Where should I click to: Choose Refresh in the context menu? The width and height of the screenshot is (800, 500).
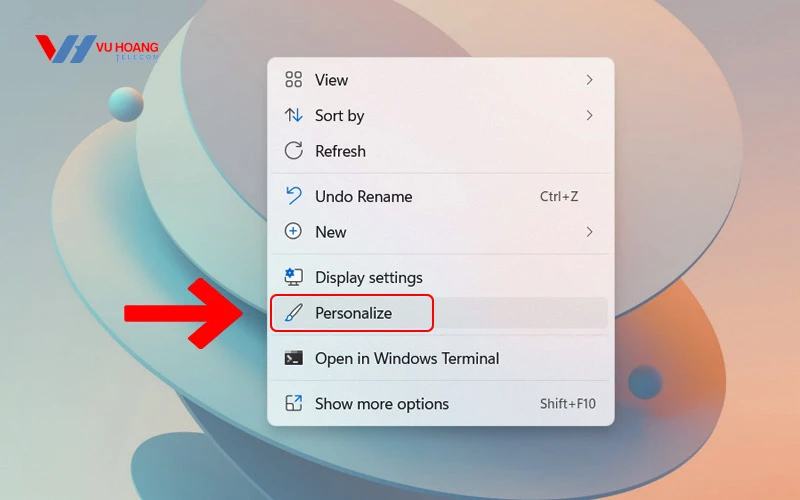(439, 151)
